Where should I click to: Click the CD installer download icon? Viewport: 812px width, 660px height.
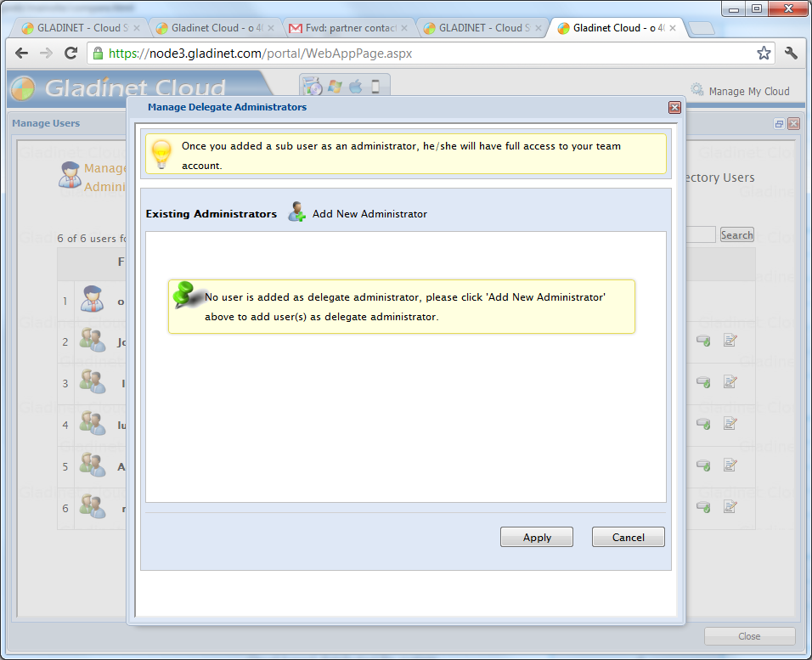click(x=313, y=86)
